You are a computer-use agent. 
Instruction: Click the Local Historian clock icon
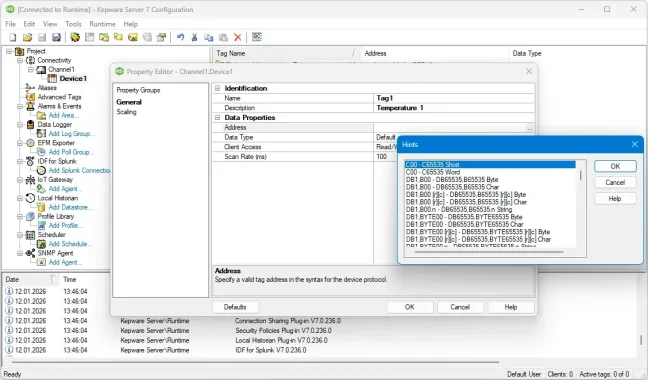[30, 198]
